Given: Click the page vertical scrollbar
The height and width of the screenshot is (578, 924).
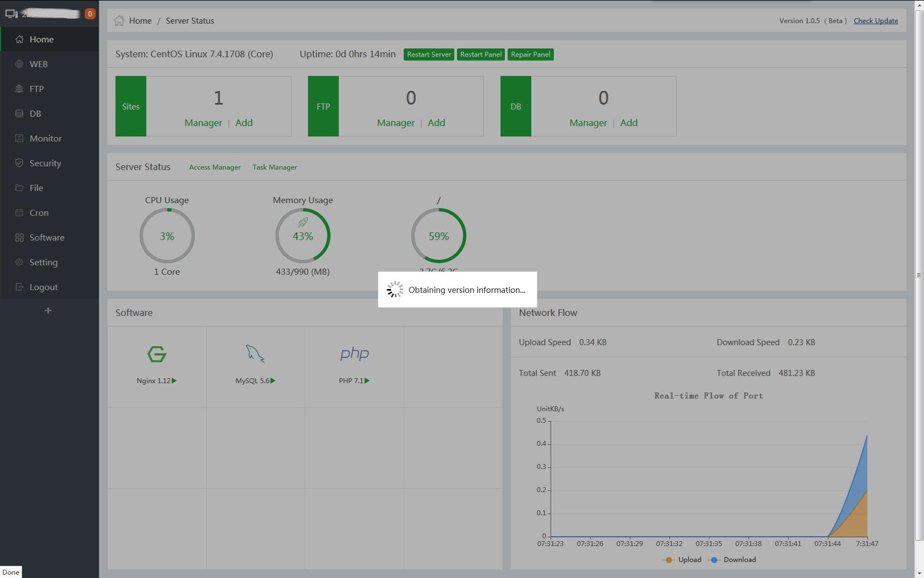Looking at the screenshot, I should pyautogui.click(x=919, y=275).
